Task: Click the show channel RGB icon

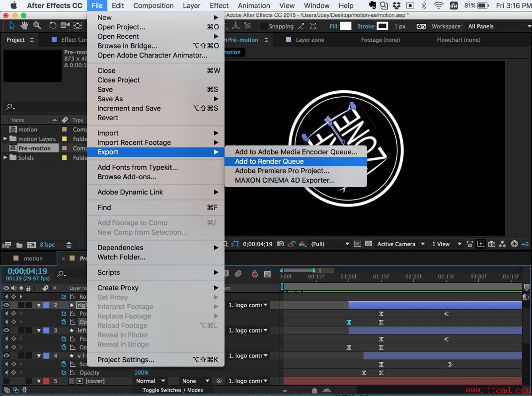Action: 302,244
